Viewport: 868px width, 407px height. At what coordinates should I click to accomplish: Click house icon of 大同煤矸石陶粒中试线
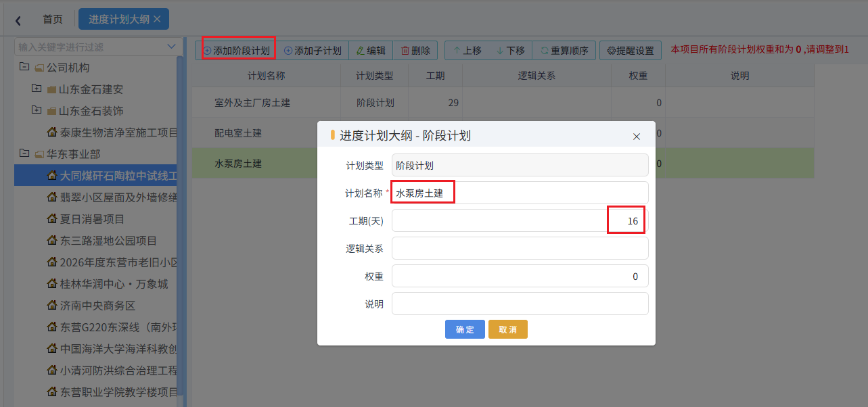coord(52,175)
